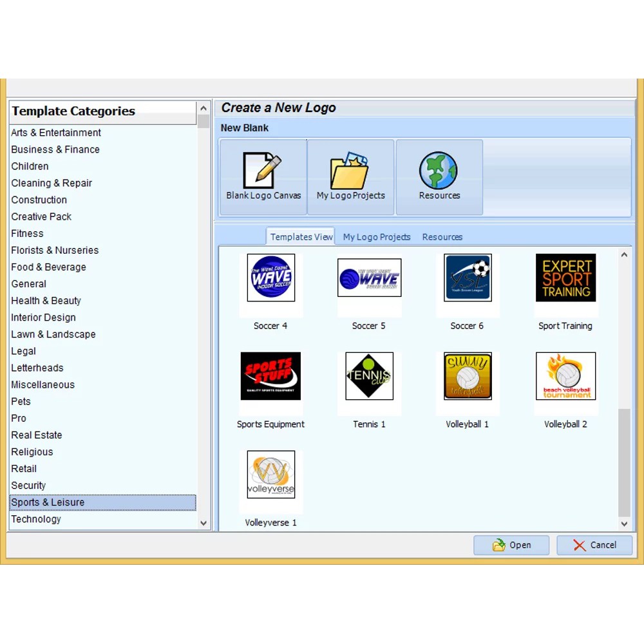Viewport: 644px width, 644px height.
Task: Switch to the Templates View tab
Action: click(301, 237)
